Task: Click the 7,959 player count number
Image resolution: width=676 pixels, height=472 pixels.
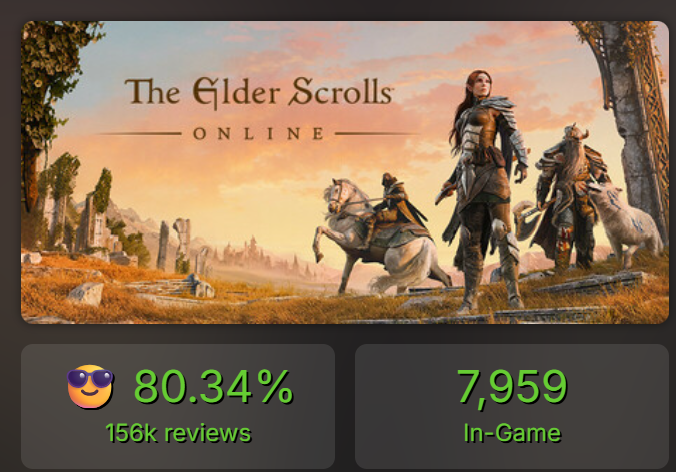Action: 511,386
